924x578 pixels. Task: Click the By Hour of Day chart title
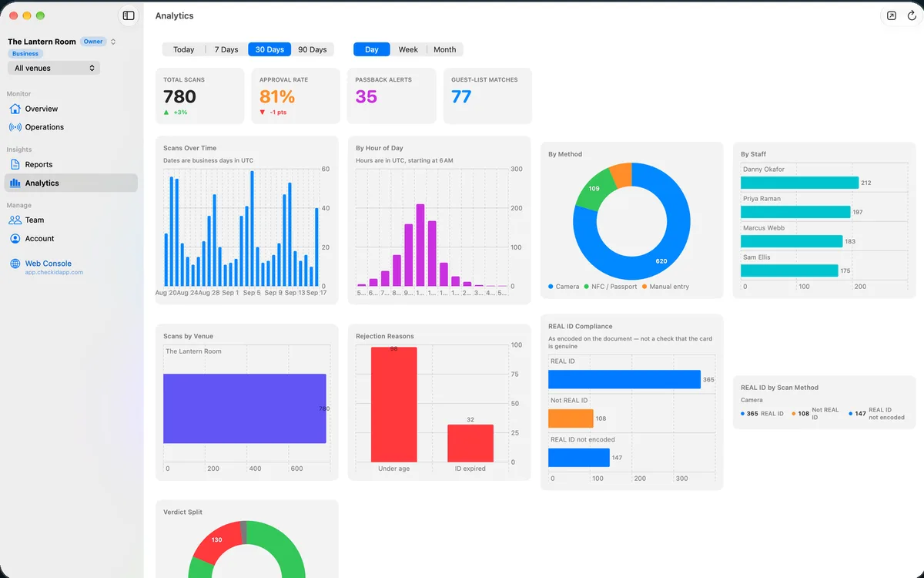(380, 148)
